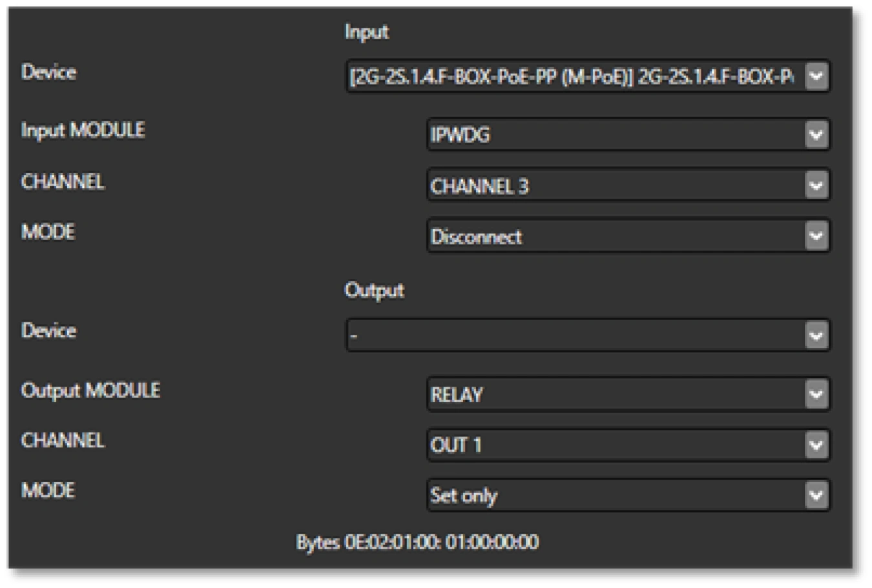Open the Input MODULE dropdown showing IPWDG
Image resolution: width=872 pixels, height=588 pixels.
[614, 135]
